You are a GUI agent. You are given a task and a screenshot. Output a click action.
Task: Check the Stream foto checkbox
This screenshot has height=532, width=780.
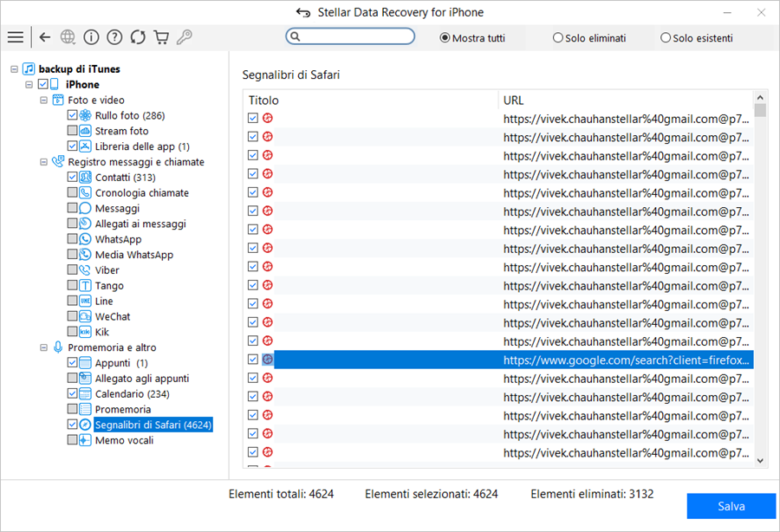point(72,131)
